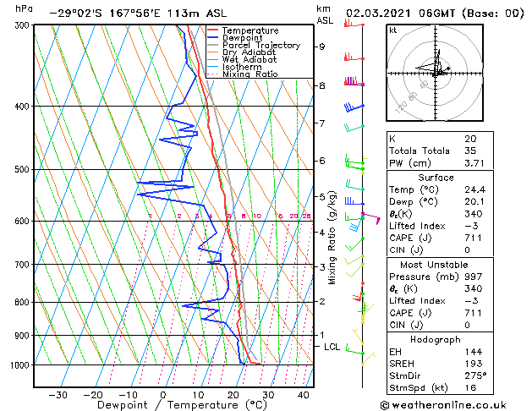Select the 'Temperature' legend label
532x411 pixels.
pyautogui.click(x=250, y=30)
